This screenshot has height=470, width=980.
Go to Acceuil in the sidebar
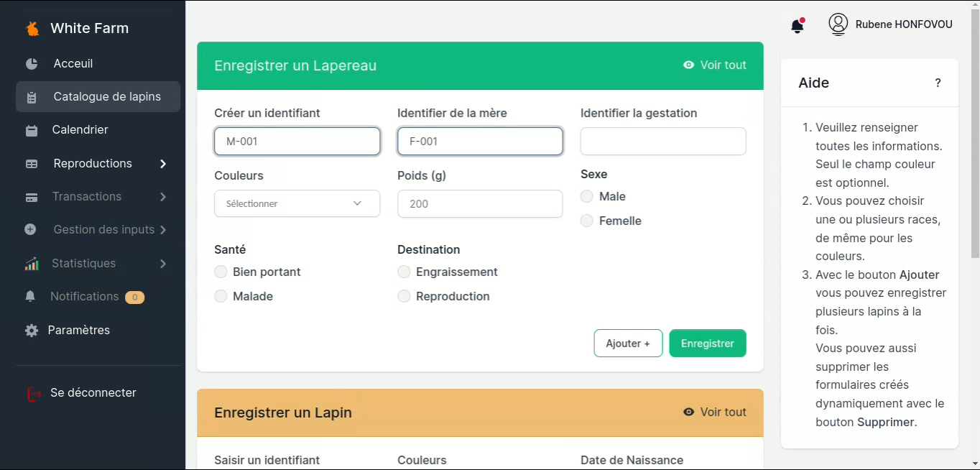tap(73, 64)
